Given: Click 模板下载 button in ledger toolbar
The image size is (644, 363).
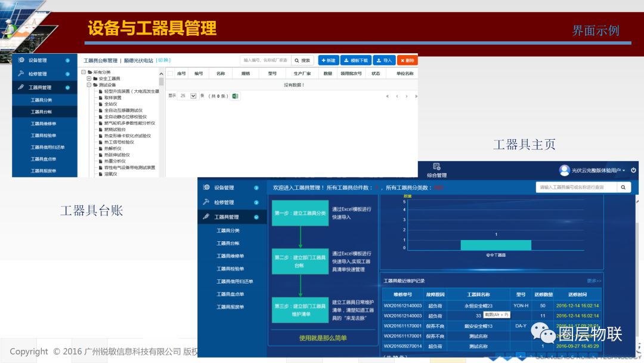Looking at the screenshot, I should pos(356,60).
